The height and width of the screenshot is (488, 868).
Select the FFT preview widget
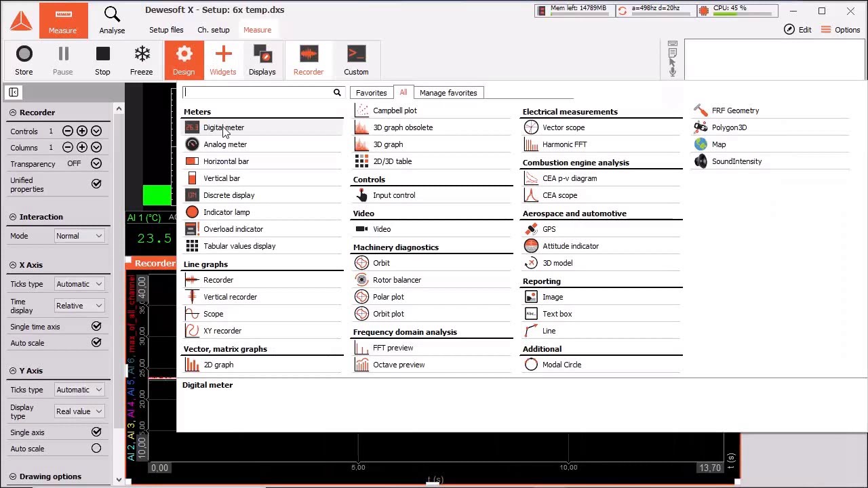(432, 348)
